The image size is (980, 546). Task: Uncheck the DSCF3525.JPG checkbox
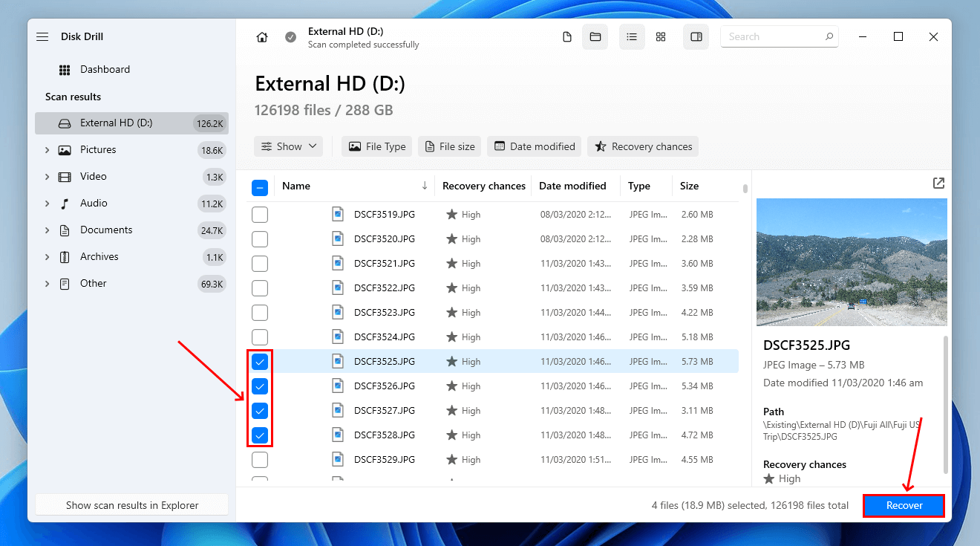[x=260, y=362]
